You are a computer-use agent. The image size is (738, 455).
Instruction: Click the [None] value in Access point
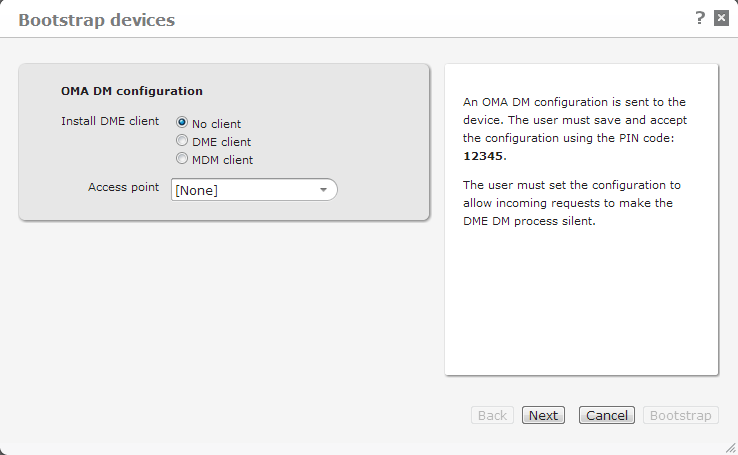[x=197, y=190]
